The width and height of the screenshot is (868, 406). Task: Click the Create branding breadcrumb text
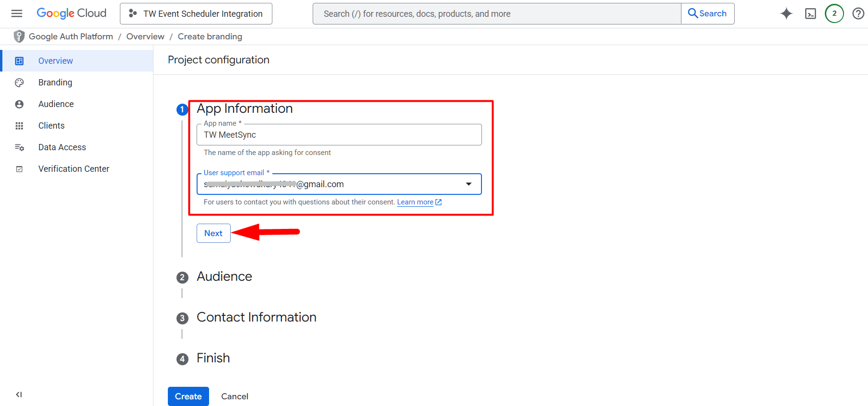(210, 36)
